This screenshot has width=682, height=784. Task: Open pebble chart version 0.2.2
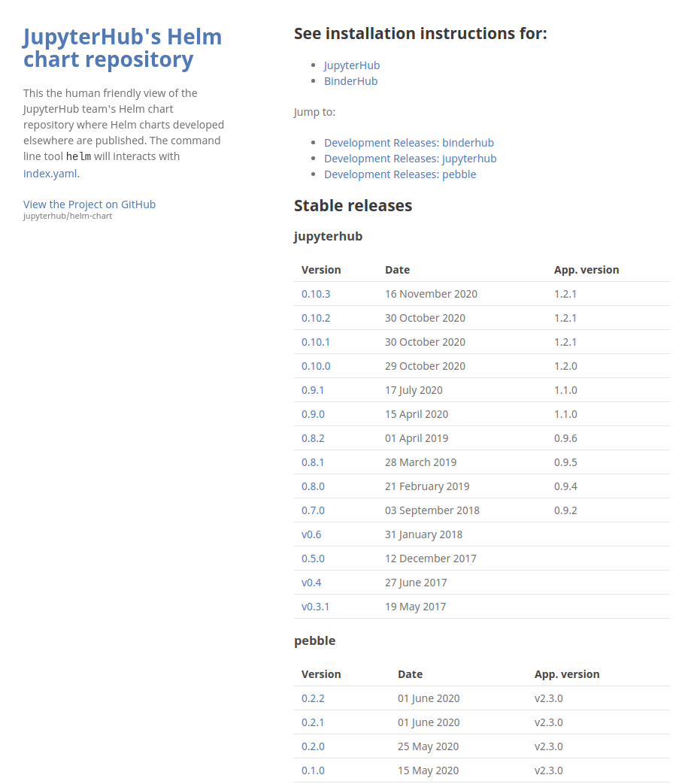coord(313,698)
